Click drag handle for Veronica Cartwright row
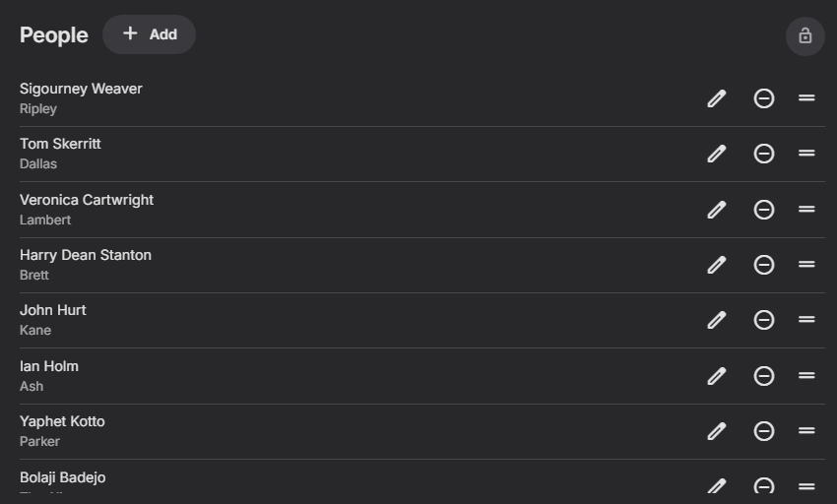Image resolution: width=837 pixels, height=504 pixels. 806,210
